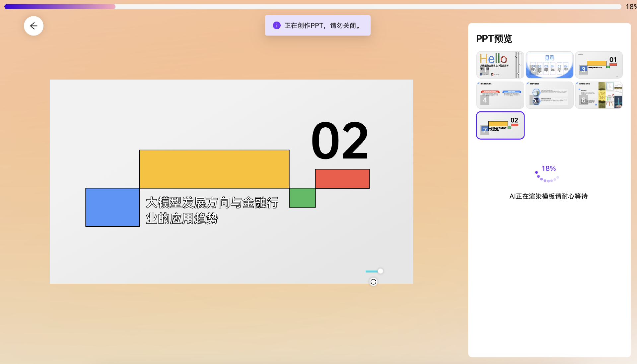Select slide 5 thumbnail in preview
Viewport: 637px width, 364px height.
tap(549, 95)
